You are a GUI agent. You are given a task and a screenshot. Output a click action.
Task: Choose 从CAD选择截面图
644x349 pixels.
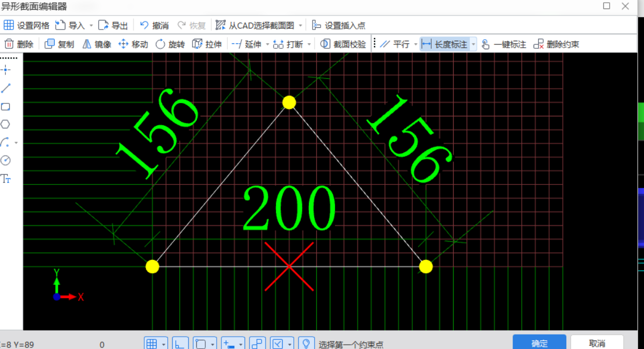[x=255, y=25]
